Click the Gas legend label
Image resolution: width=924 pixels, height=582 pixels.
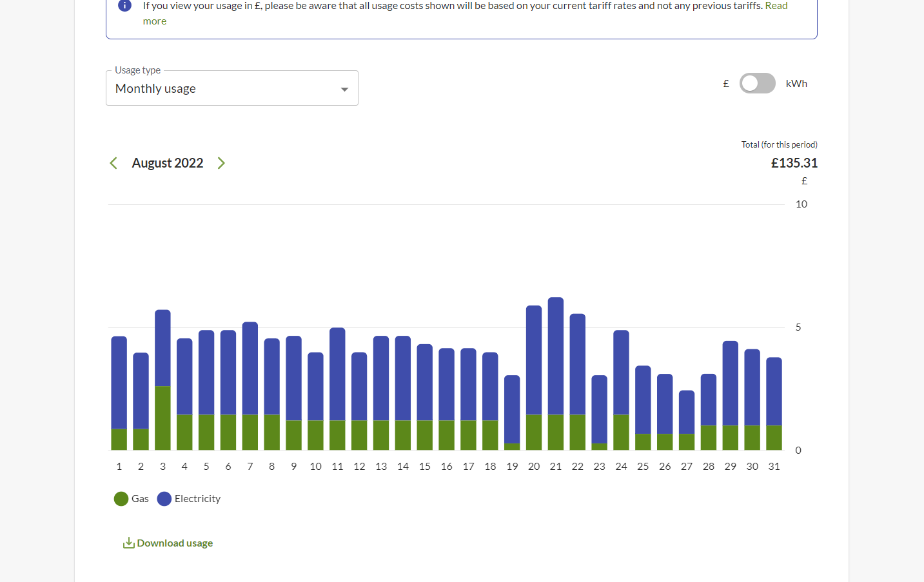point(140,499)
